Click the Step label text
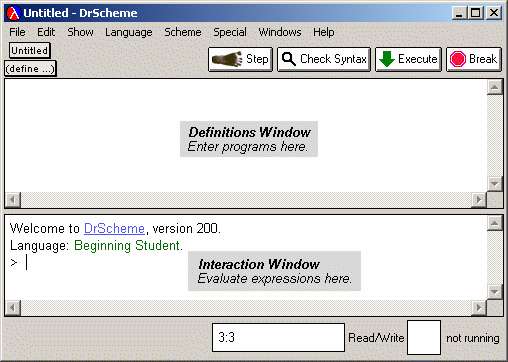The width and height of the screenshot is (508, 362). tap(257, 59)
